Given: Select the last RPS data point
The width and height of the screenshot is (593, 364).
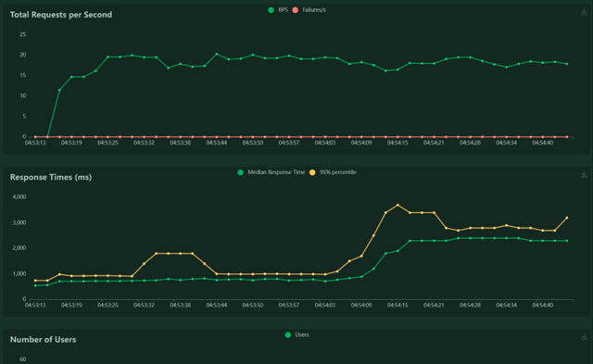Looking at the screenshot, I should point(566,64).
